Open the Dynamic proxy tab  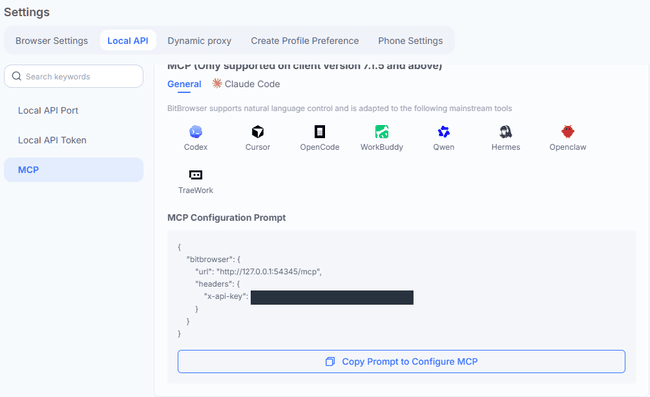[x=199, y=41]
